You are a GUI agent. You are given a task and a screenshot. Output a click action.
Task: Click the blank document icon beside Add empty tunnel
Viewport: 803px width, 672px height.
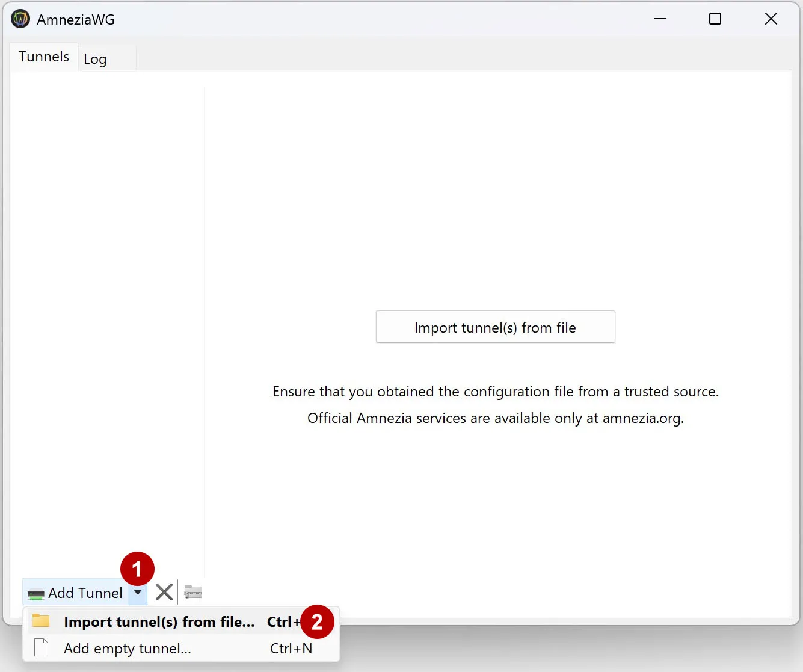click(40, 647)
